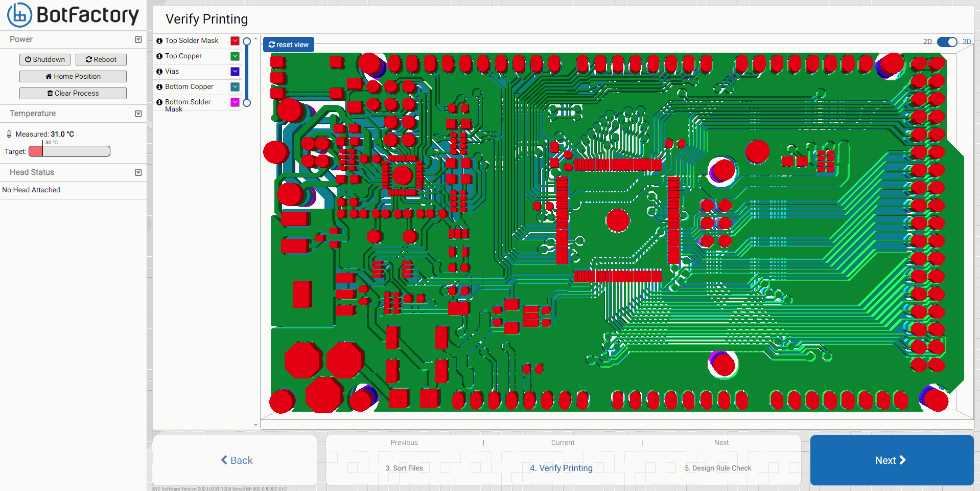Toggle Top Solder Mask red layer checkbox
Image resolution: width=980 pixels, height=491 pixels.
(235, 41)
